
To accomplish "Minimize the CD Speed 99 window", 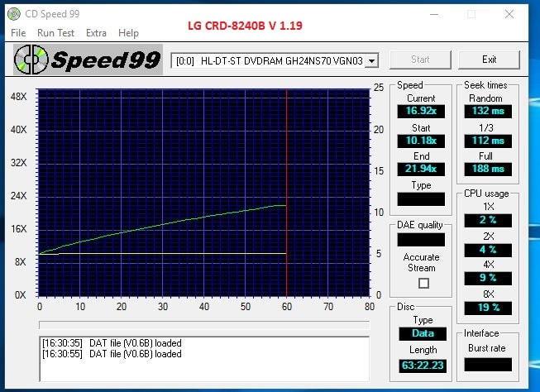I will pyautogui.click(x=434, y=14).
